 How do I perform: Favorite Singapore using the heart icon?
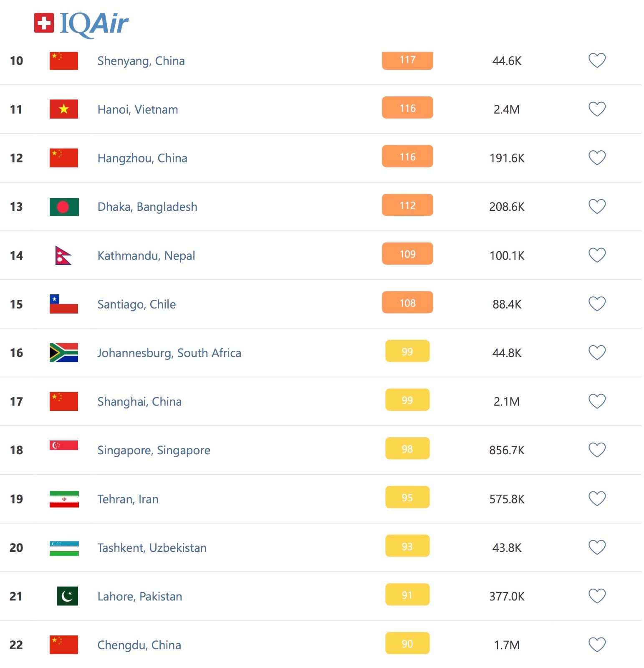[x=597, y=450]
